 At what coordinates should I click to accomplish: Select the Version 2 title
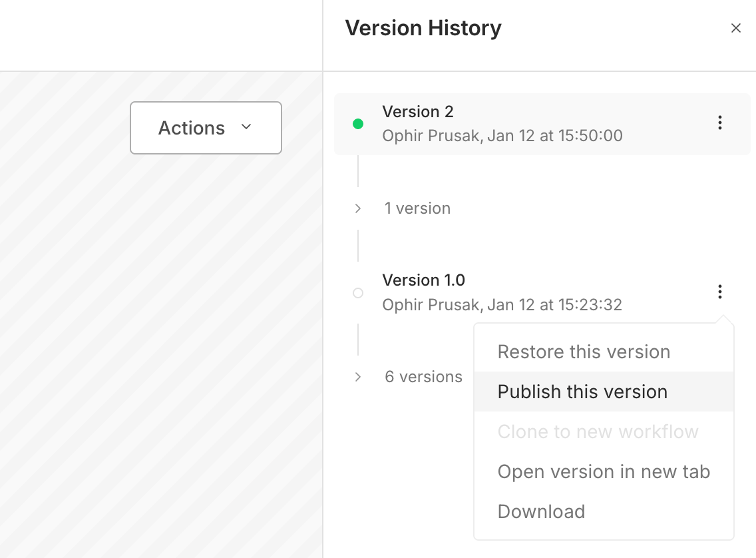(417, 111)
